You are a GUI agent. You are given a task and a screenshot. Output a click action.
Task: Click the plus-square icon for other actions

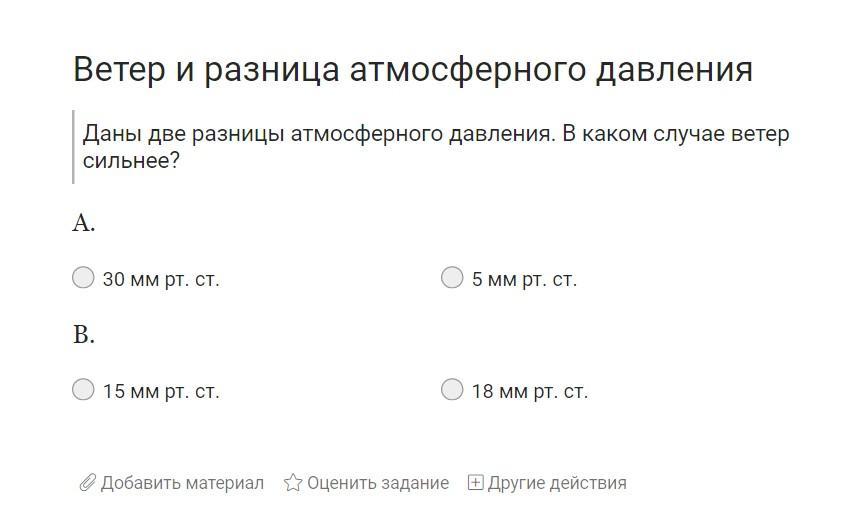(x=475, y=483)
